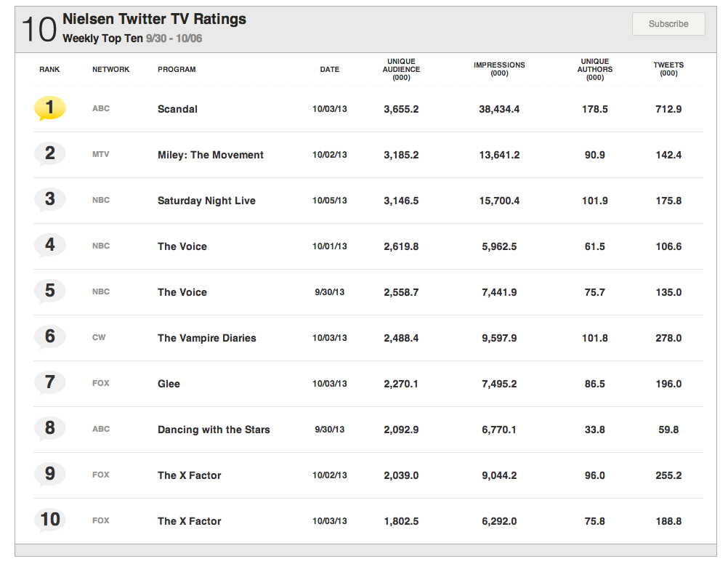This screenshot has height=564, width=728.
Task: Select the rank 3 bubble badge
Action: pyautogui.click(x=49, y=199)
